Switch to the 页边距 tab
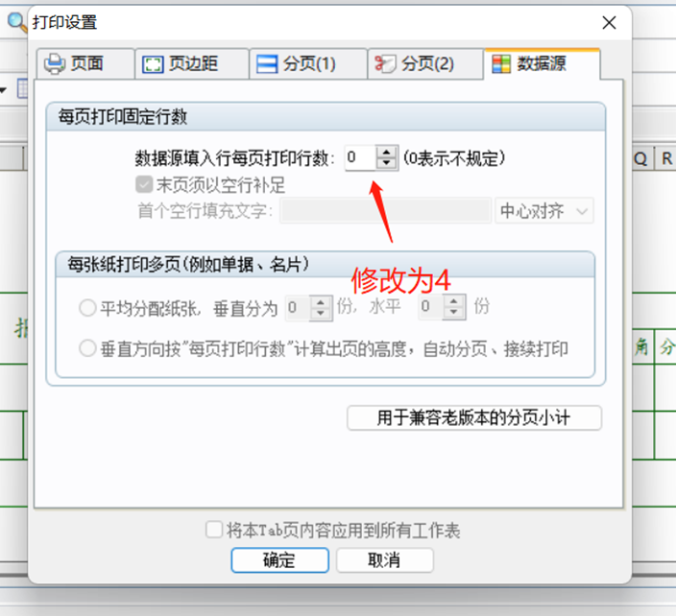 point(192,63)
